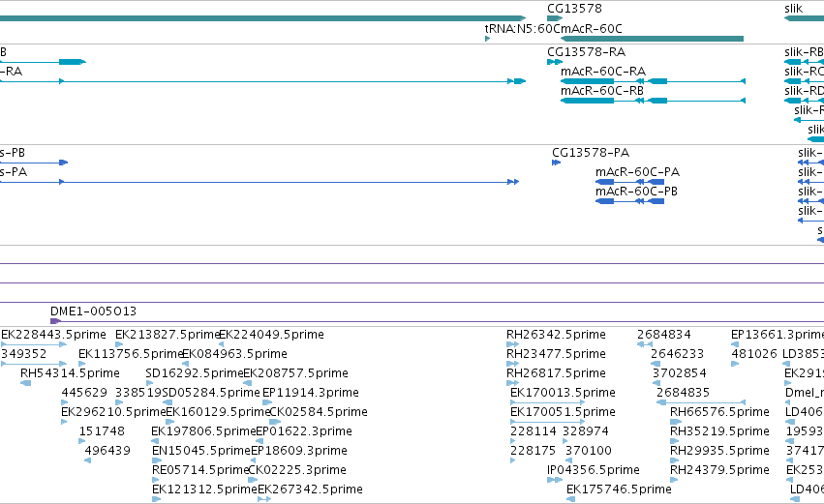Select feature 328974
824x504 pixels.
pyautogui.click(x=586, y=431)
